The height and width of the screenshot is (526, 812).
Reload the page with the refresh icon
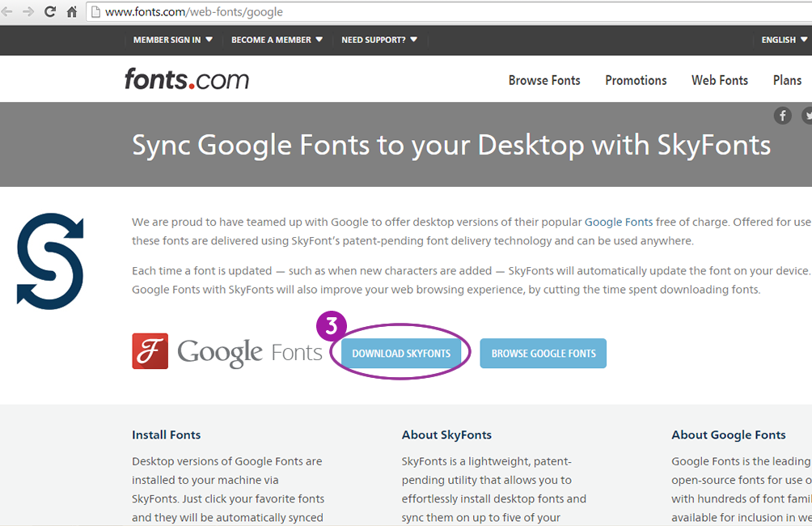coord(50,12)
